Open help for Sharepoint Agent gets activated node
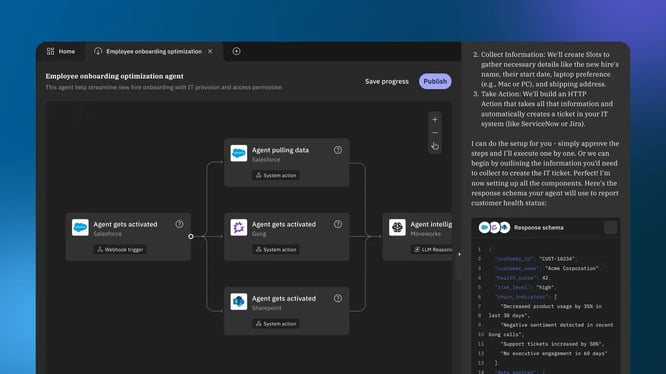The height and width of the screenshot is (374, 666). pyautogui.click(x=338, y=298)
